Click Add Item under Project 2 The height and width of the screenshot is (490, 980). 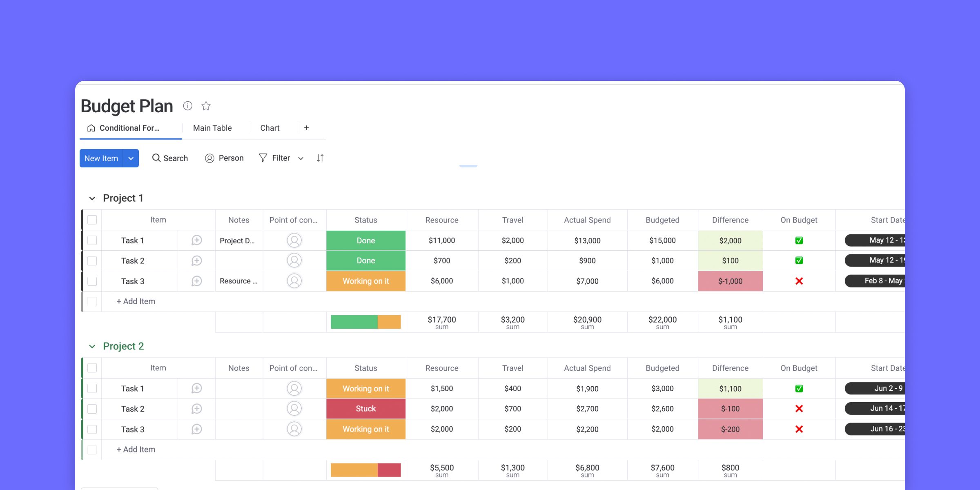[x=136, y=450]
